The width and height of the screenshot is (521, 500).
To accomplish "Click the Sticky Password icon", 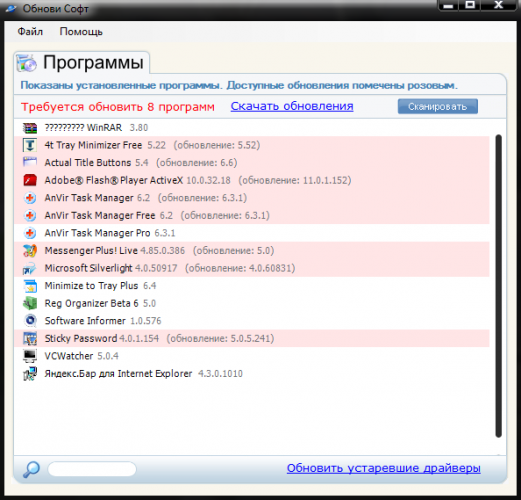I will [30, 338].
